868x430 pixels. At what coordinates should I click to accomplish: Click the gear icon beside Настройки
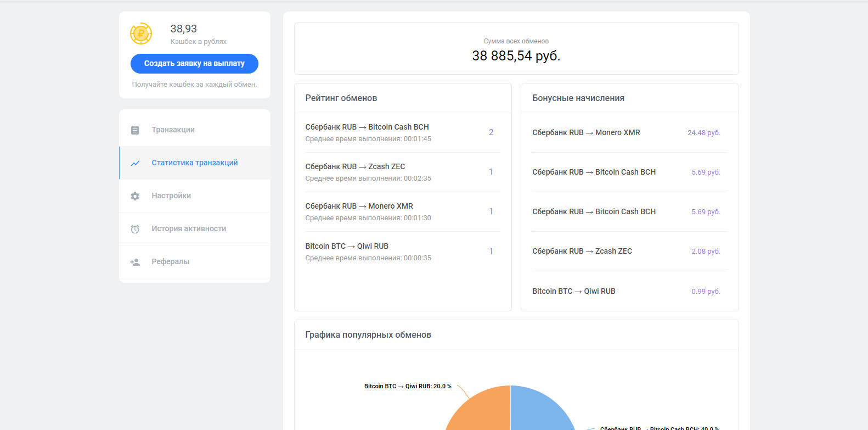[x=135, y=196]
